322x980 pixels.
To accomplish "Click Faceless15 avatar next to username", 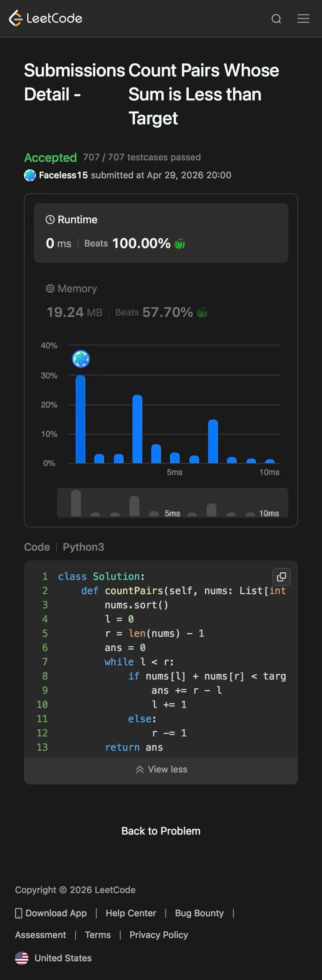I will (x=30, y=175).
